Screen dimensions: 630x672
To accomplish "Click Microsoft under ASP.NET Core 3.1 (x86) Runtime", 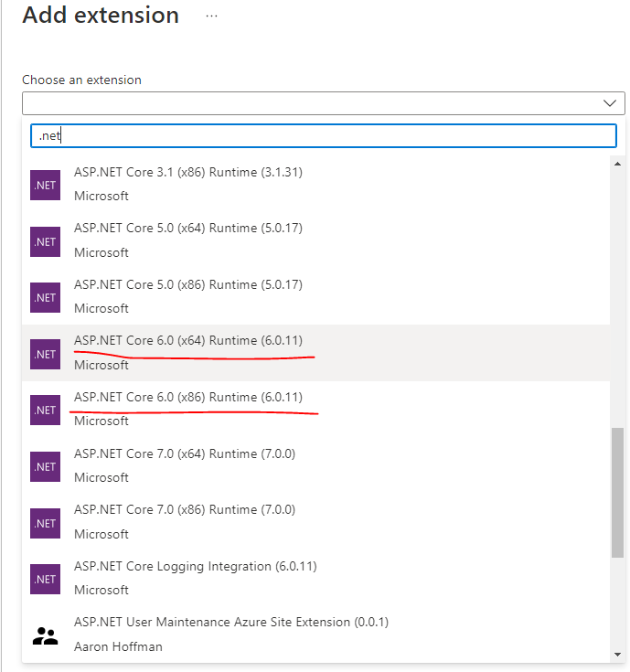I will tap(101, 196).
